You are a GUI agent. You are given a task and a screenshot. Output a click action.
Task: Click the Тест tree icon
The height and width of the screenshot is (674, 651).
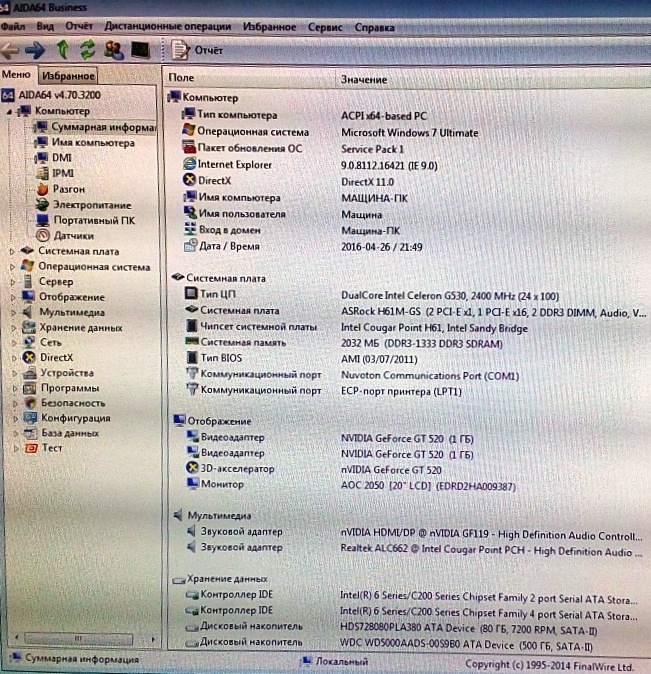(x=31, y=448)
